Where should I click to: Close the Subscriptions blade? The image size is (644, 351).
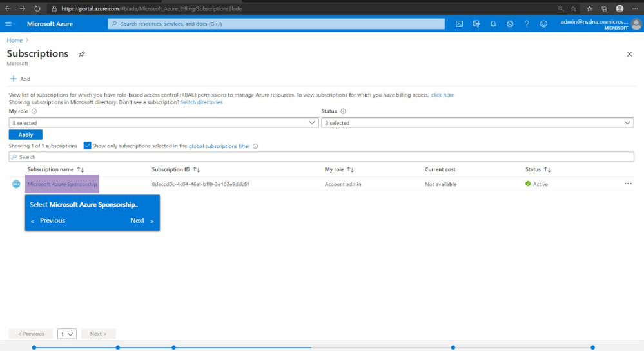[x=629, y=54]
